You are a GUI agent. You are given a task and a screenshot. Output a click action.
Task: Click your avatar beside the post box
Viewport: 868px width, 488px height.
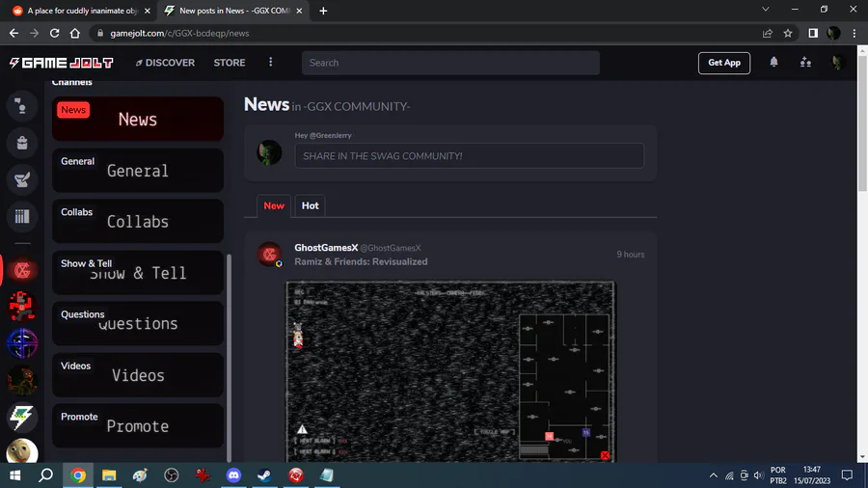(x=270, y=152)
